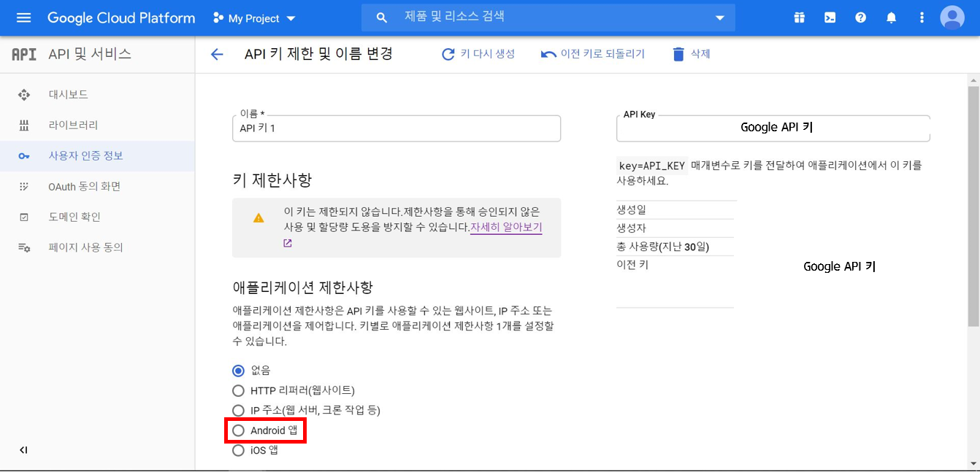Click the warning triangle icon
The height and width of the screenshot is (472, 980).
click(x=259, y=217)
